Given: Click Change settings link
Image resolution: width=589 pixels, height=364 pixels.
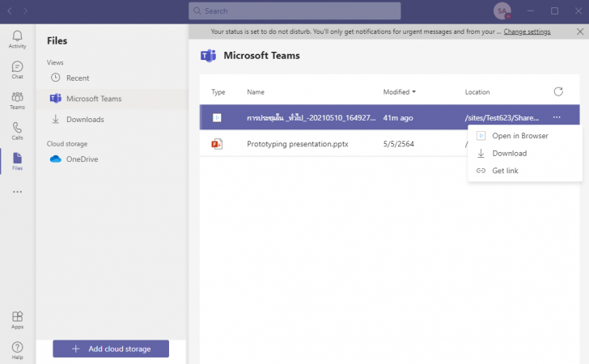Looking at the screenshot, I should (x=527, y=32).
